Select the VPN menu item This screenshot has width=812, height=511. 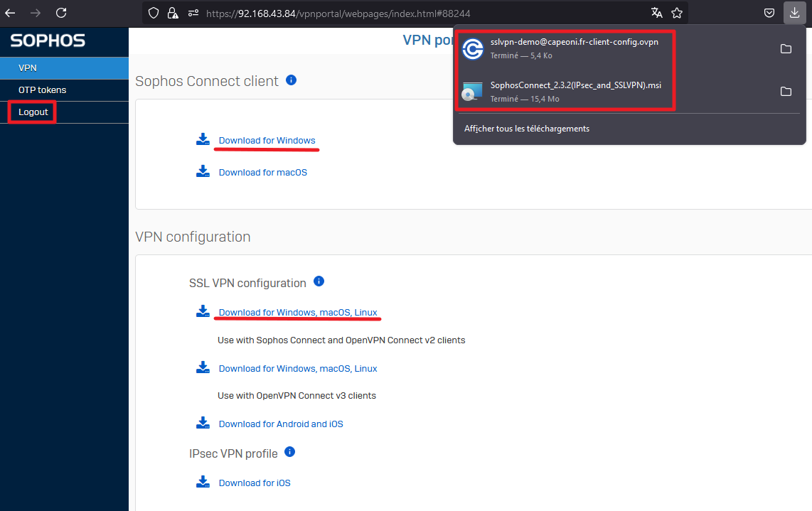point(64,68)
